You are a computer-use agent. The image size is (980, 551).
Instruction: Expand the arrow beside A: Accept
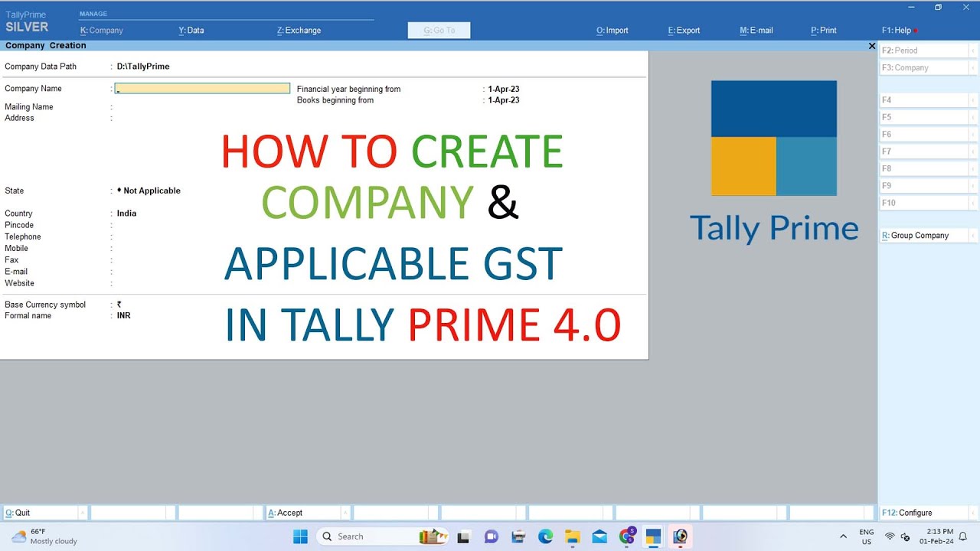[345, 513]
